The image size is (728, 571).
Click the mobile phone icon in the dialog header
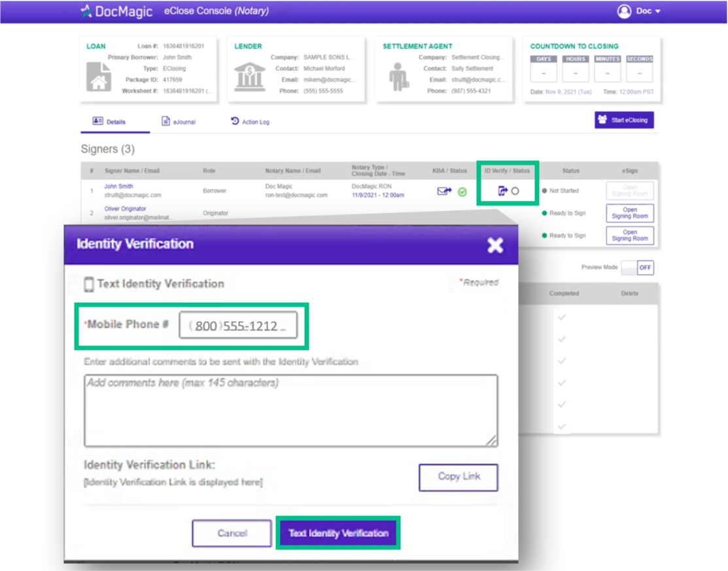coord(89,284)
